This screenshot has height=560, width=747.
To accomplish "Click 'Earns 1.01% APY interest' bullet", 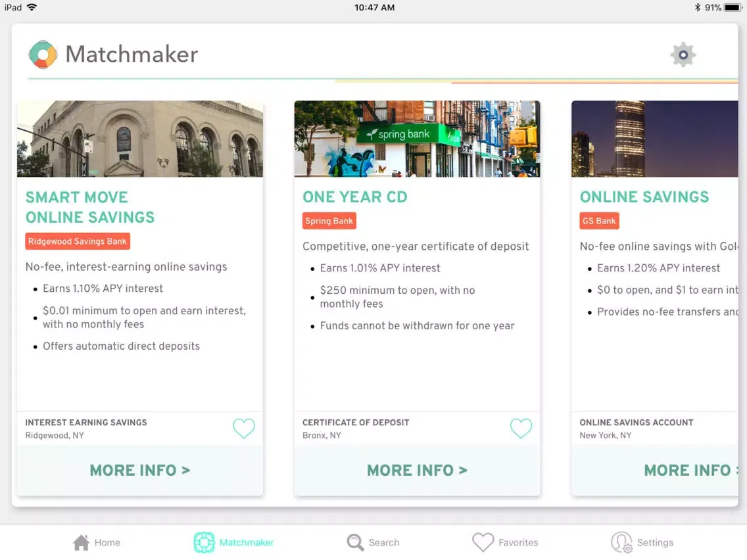I will 380,268.
